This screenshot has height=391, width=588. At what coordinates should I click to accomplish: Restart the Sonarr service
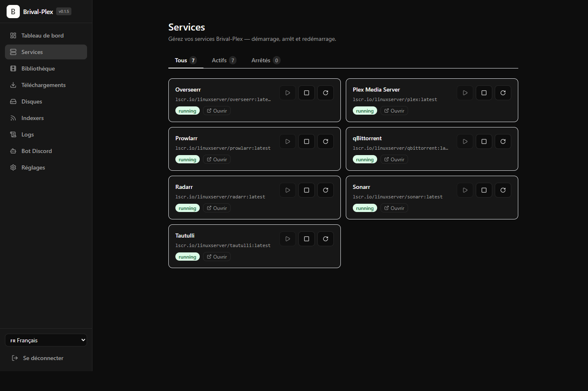tap(503, 190)
